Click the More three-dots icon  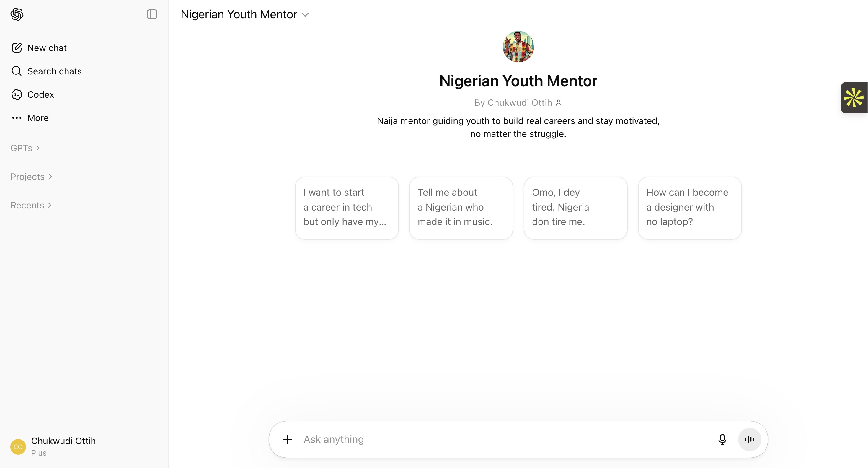(x=17, y=118)
